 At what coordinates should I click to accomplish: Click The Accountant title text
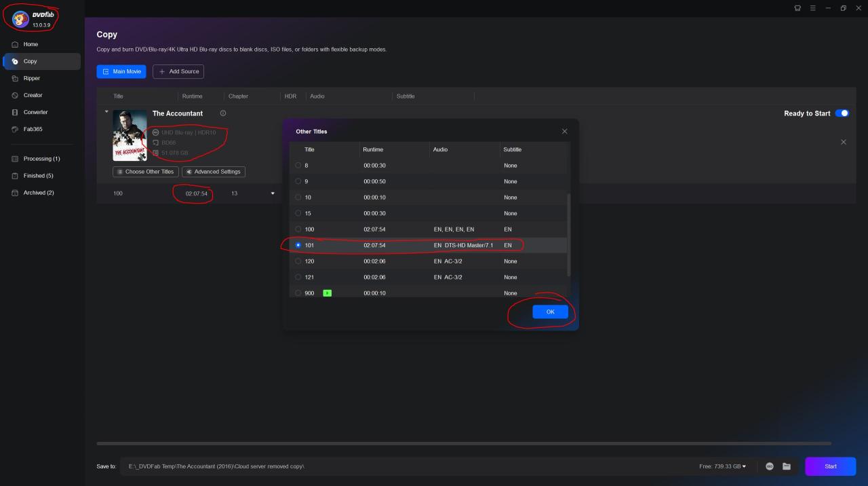pos(178,113)
